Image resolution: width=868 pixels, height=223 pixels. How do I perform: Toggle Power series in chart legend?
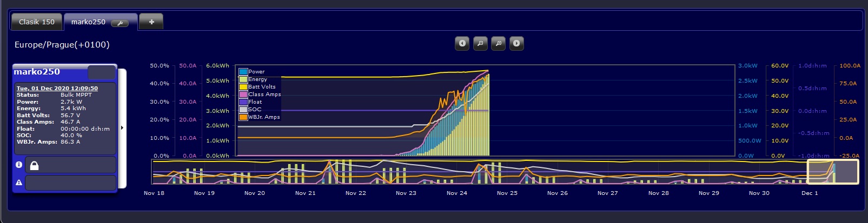click(x=256, y=72)
